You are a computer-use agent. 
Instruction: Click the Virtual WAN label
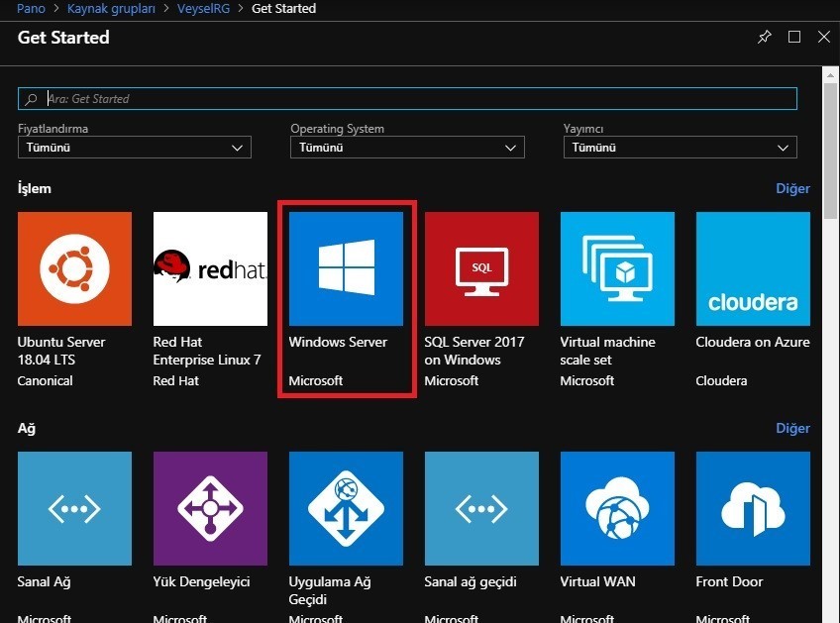tap(598, 581)
